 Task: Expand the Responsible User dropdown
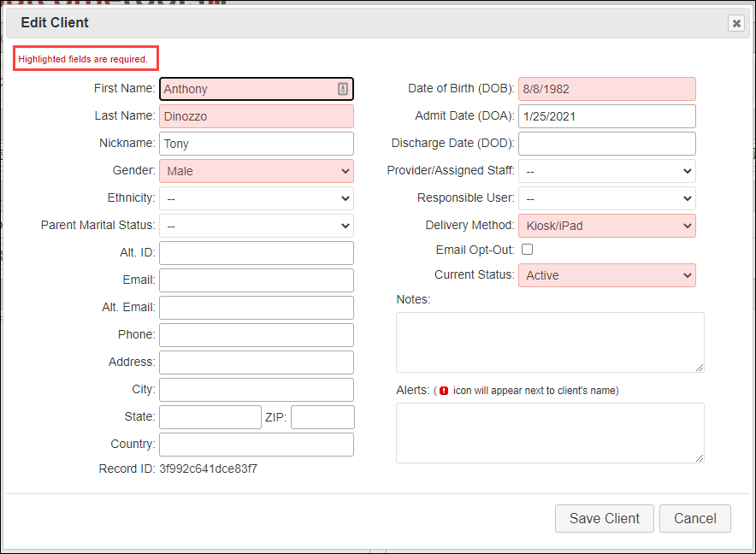pos(607,198)
